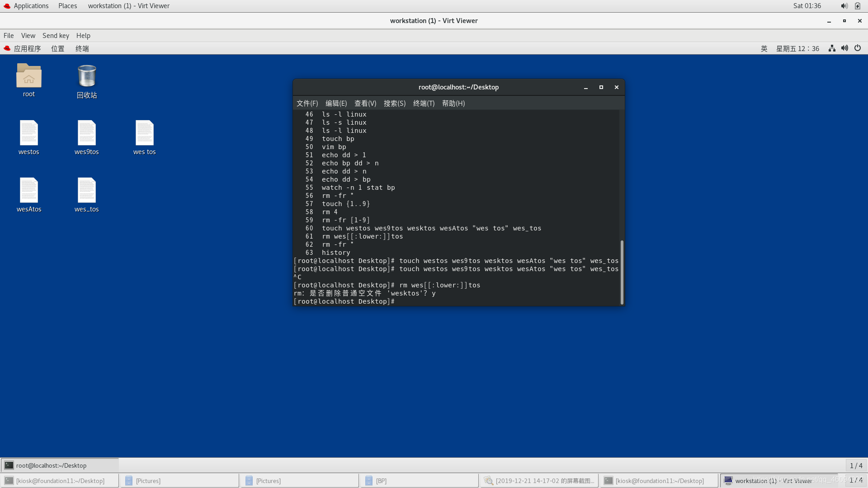Select the wes_tos file icon
Screen dimensions: 868x488
tap(86, 191)
